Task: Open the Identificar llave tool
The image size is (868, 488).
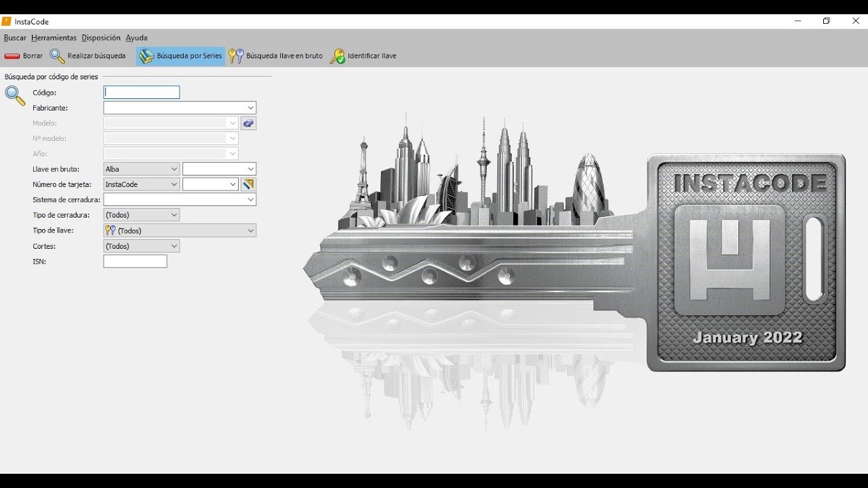Action: [x=363, y=56]
